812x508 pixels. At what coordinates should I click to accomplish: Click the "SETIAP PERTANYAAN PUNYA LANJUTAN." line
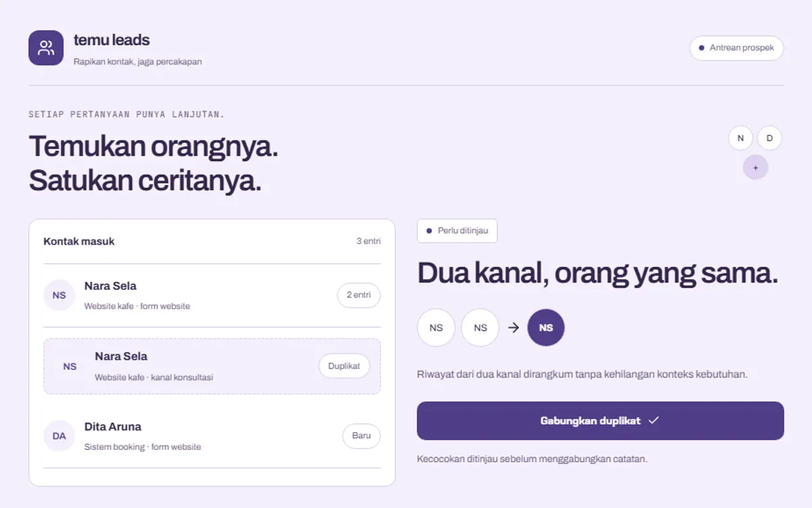click(x=127, y=114)
